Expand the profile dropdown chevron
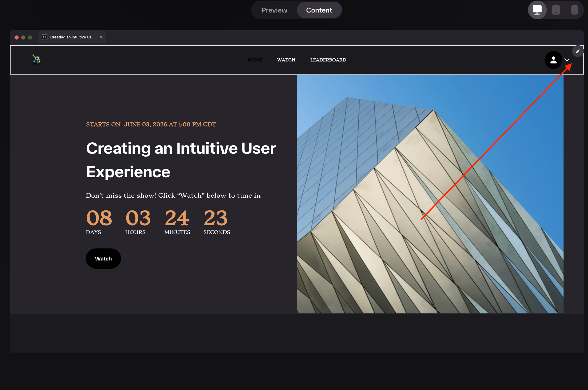The width and height of the screenshot is (588, 390). pyautogui.click(x=567, y=60)
